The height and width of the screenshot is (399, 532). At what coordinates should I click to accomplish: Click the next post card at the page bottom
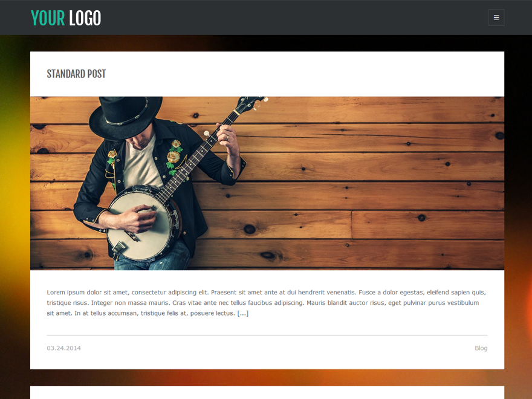[267, 392]
